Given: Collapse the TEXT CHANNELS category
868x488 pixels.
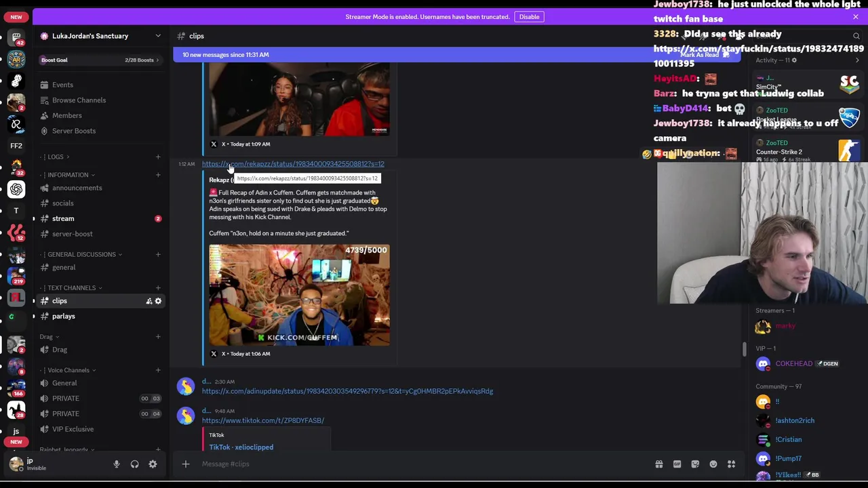Looking at the screenshot, I should point(71,288).
